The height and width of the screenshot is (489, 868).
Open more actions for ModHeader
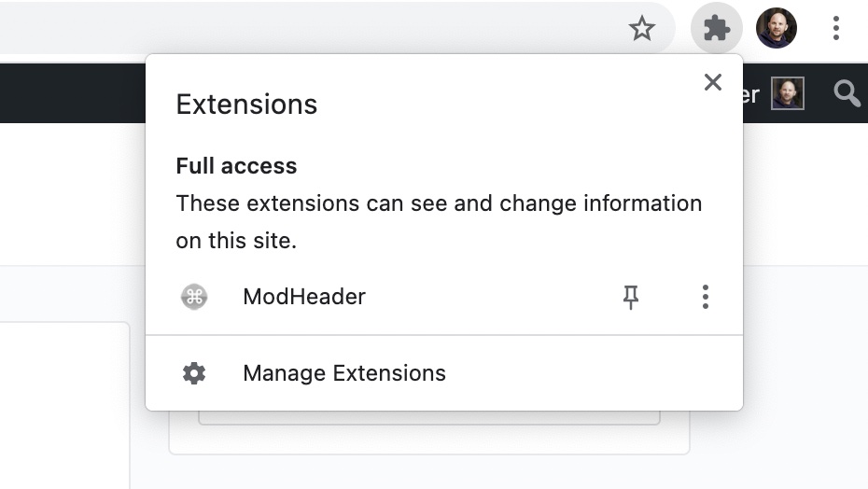(x=706, y=297)
